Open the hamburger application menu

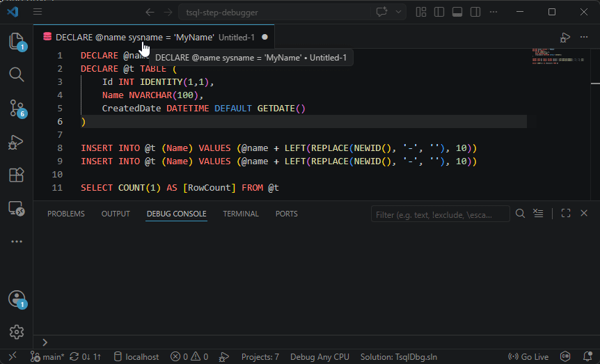pyautogui.click(x=38, y=12)
